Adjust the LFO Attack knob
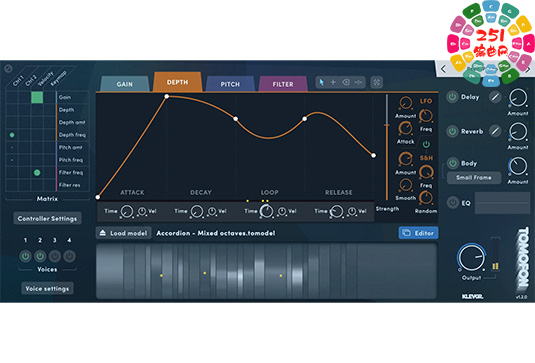The image size is (535, 363). [x=405, y=129]
